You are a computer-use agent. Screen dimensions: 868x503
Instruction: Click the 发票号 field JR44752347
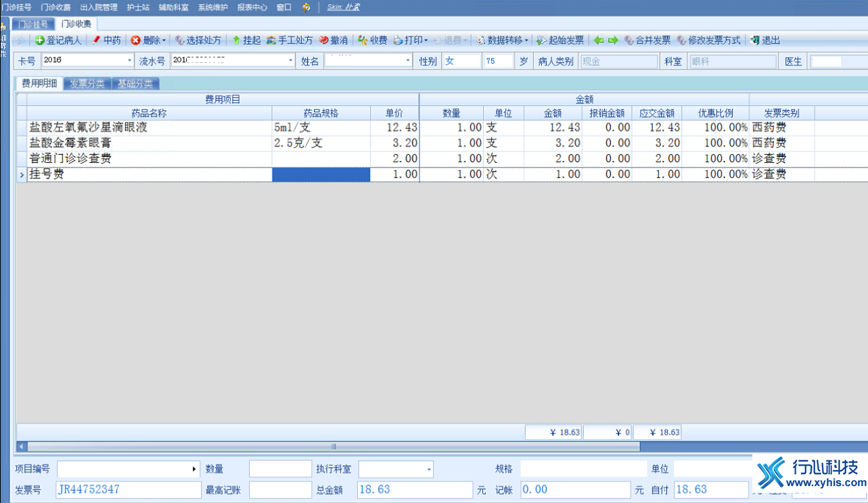click(129, 489)
